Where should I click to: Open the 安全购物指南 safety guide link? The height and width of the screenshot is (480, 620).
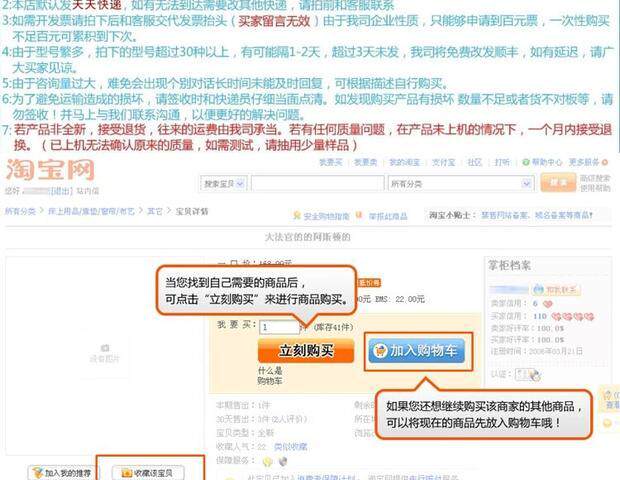(327, 216)
